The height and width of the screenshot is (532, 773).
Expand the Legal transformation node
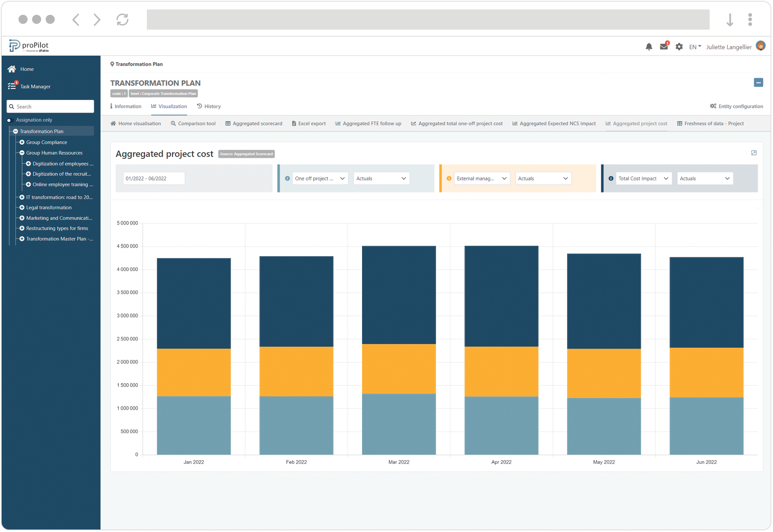coord(22,208)
